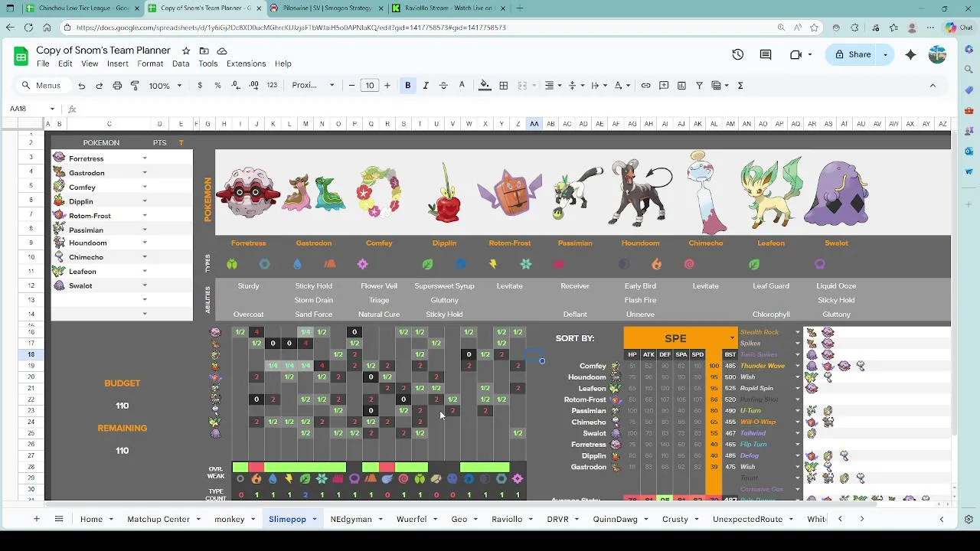Reload the page in browser

click(28, 28)
